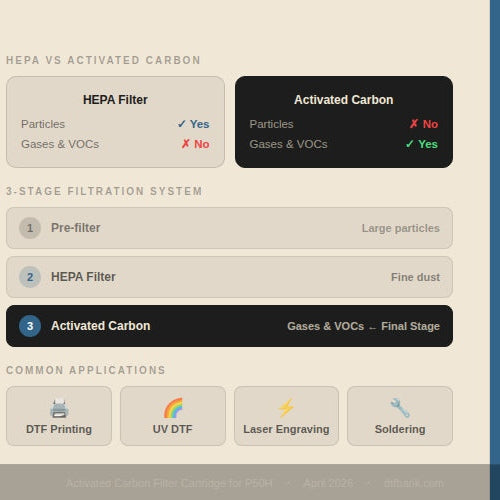Click the footer website link text

point(414,483)
